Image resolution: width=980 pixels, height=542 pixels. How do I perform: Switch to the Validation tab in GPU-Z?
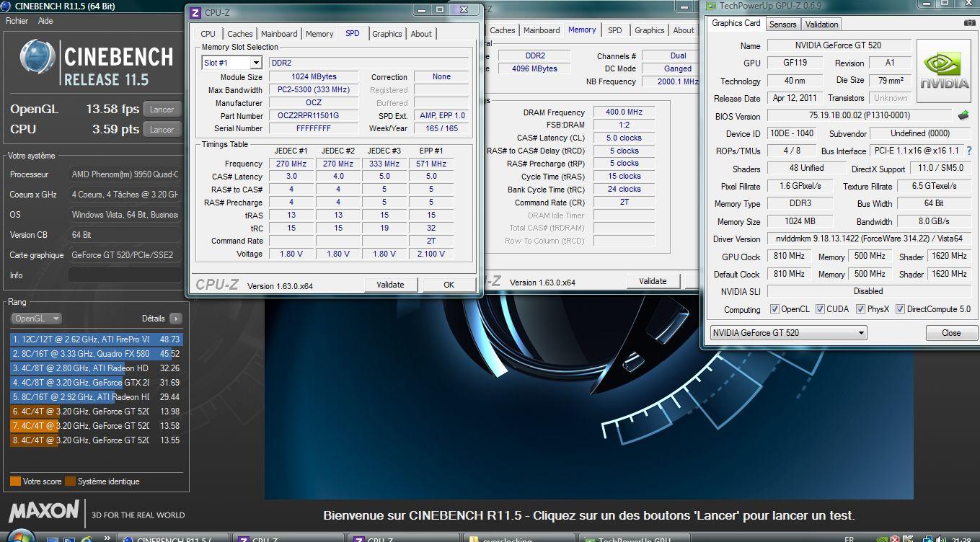click(x=822, y=25)
